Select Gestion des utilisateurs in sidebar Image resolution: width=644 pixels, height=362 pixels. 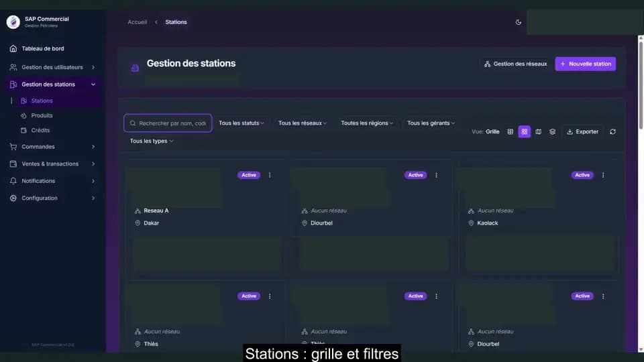(x=52, y=67)
